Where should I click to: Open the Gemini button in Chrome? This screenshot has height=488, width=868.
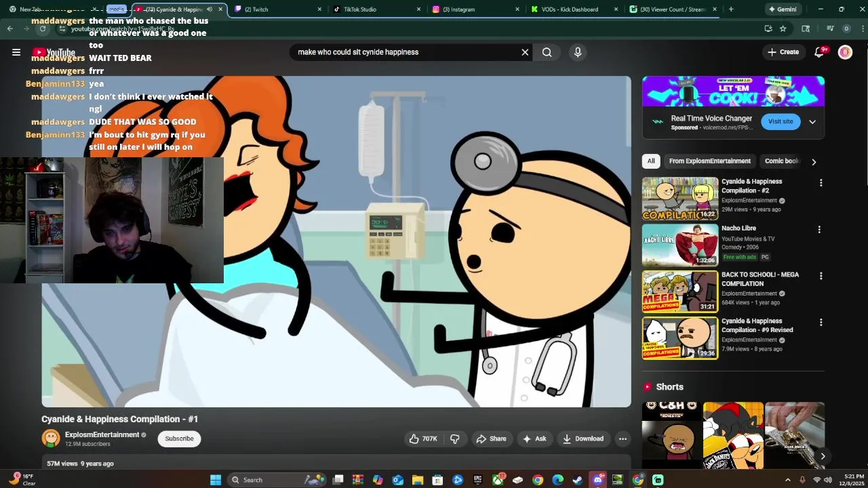[782, 9]
